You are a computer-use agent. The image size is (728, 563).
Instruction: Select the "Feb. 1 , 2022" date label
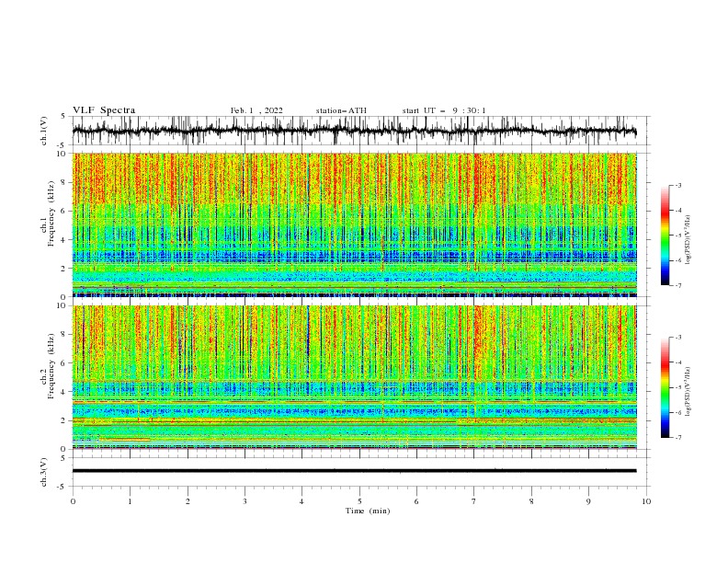pyautogui.click(x=256, y=110)
